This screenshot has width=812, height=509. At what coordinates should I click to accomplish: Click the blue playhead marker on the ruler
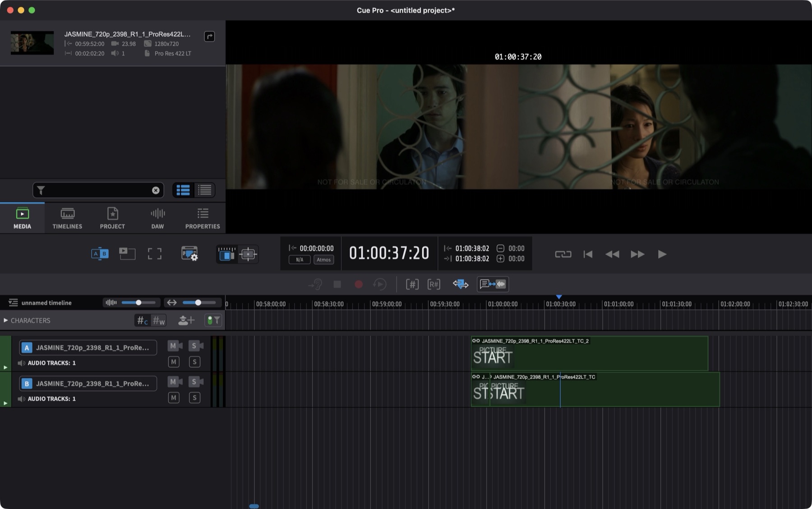click(x=559, y=297)
